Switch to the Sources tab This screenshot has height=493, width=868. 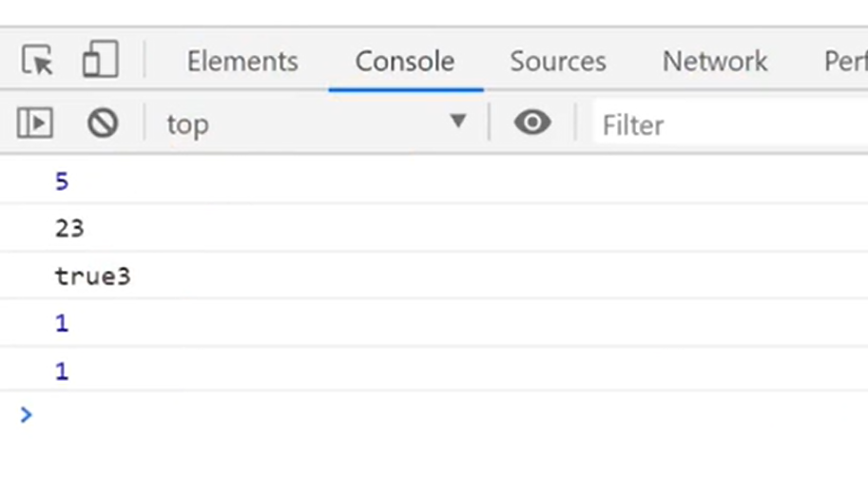(x=558, y=62)
